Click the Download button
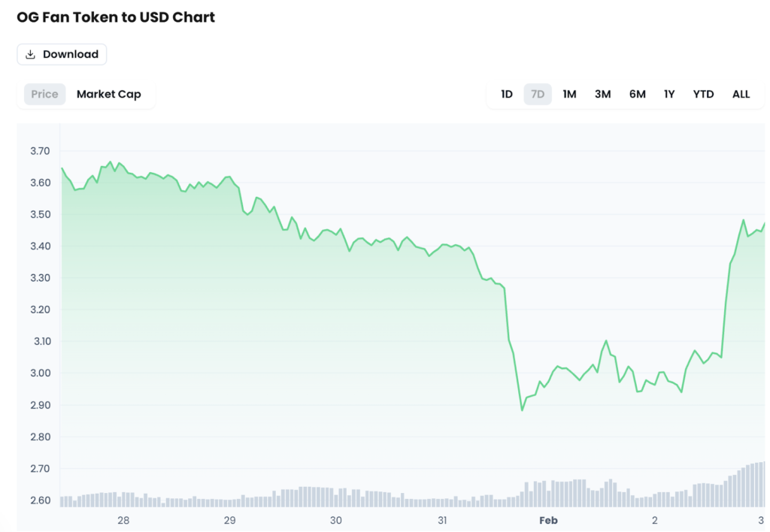770x532 pixels. click(x=62, y=54)
